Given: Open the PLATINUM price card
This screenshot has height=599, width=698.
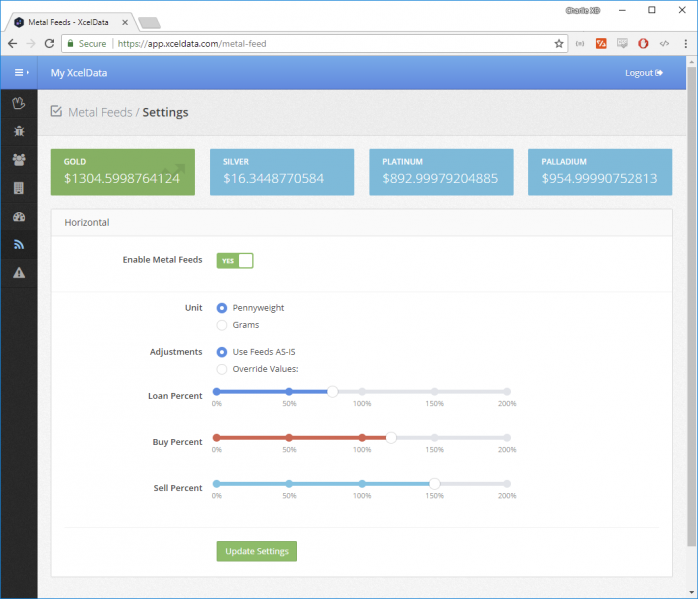Looking at the screenshot, I should [x=441, y=172].
